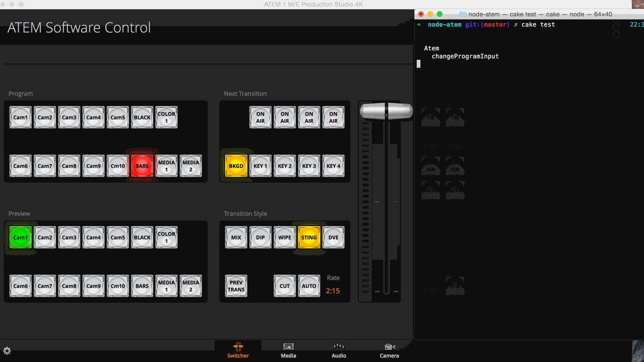Viewport: 644px width, 362px height.
Task: Click the CUT button
Action: coord(285,286)
